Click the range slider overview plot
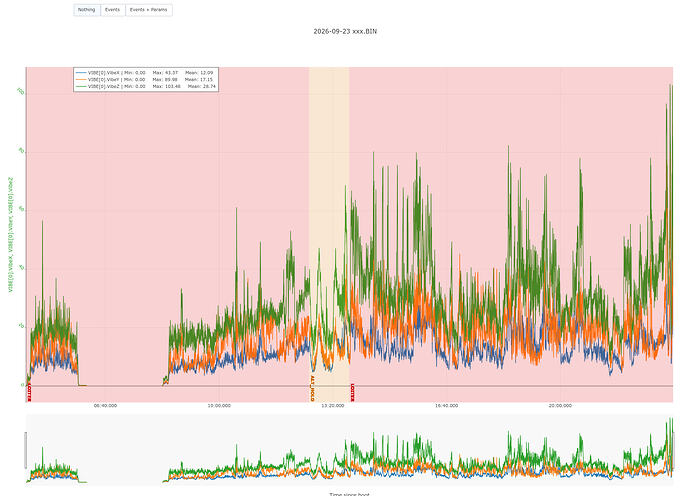This screenshot has height=496, width=690. pyautogui.click(x=349, y=450)
